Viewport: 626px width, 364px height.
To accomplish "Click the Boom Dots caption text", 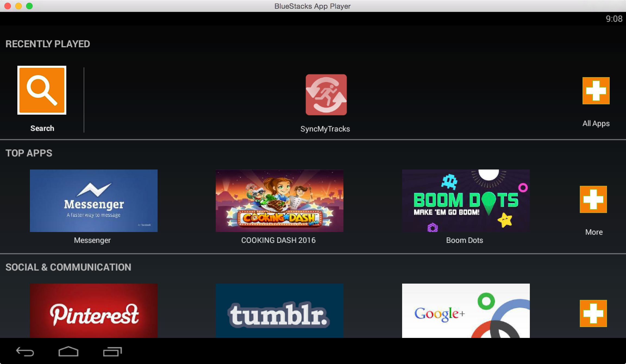I will [x=465, y=240].
